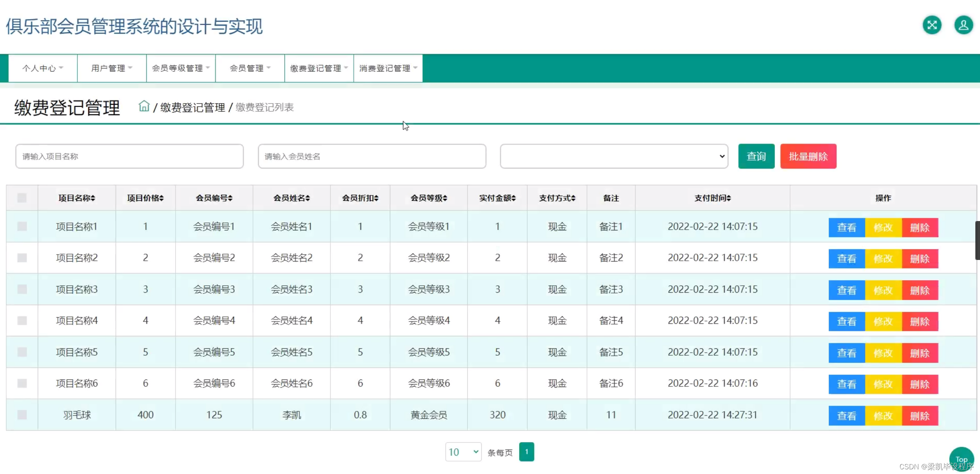The height and width of the screenshot is (474, 980).
Task: Click the fullscreen toggle icon
Action: tap(932, 25)
